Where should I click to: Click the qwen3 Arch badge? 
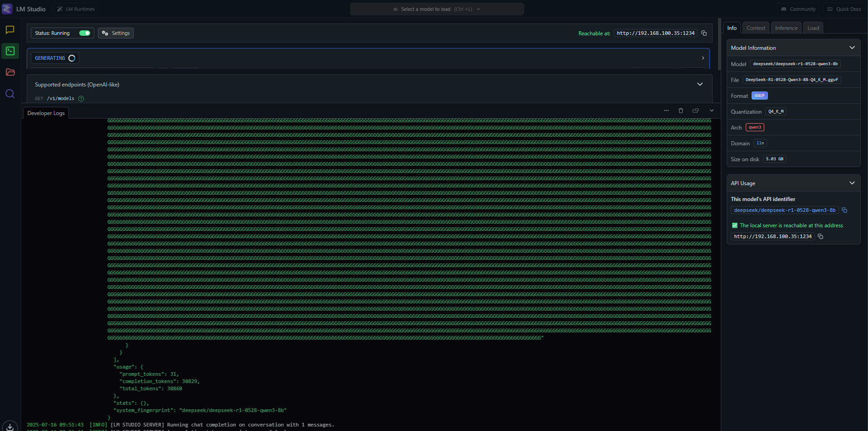pos(755,127)
